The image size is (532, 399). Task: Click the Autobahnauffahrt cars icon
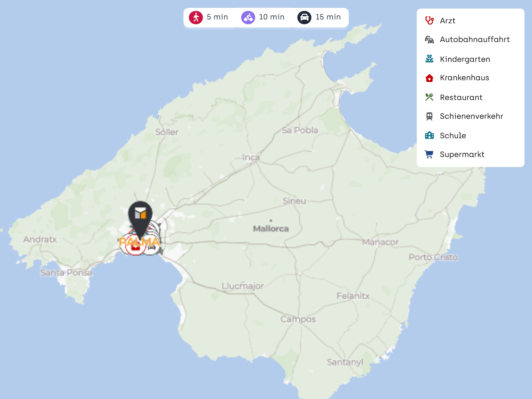(x=430, y=40)
